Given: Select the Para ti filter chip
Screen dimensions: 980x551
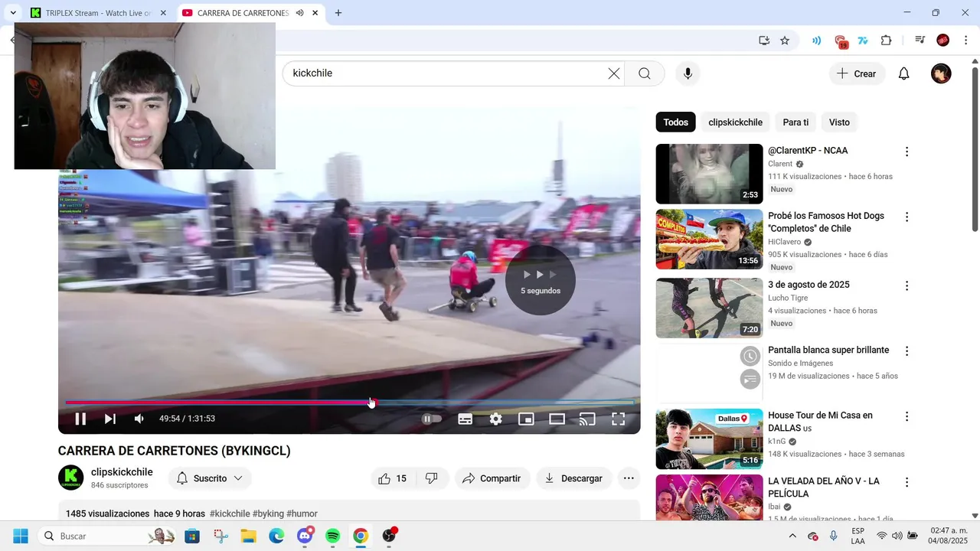Looking at the screenshot, I should point(795,122).
